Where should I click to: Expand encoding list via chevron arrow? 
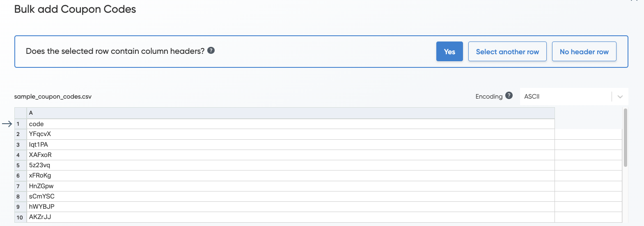pyautogui.click(x=620, y=97)
